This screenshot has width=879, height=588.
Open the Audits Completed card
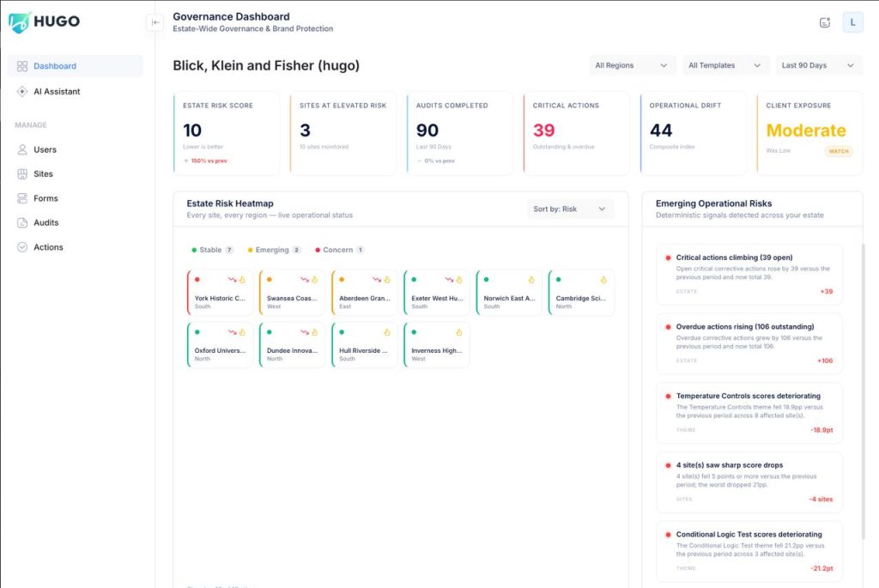[x=460, y=133]
